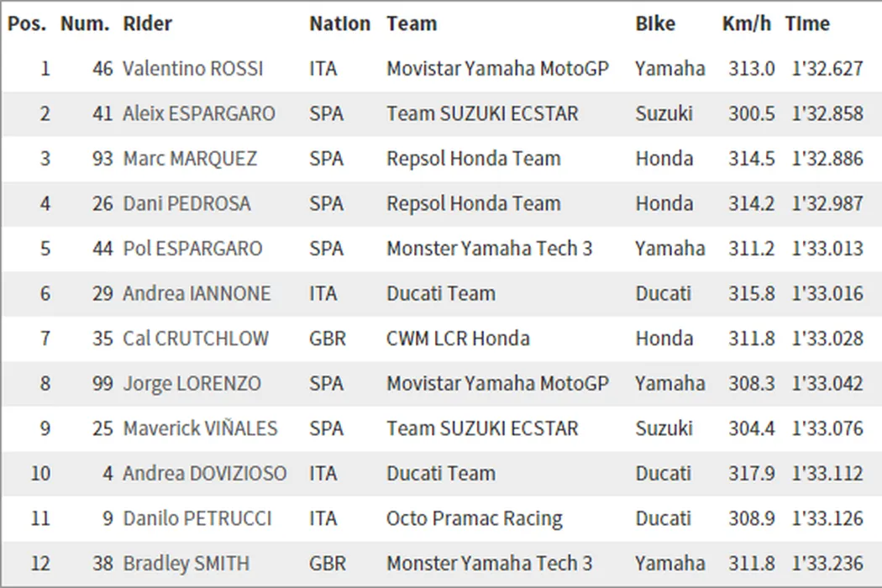The height and width of the screenshot is (588, 882).
Task: Select Danilo PETRUCCI rider name
Action: pos(197,518)
